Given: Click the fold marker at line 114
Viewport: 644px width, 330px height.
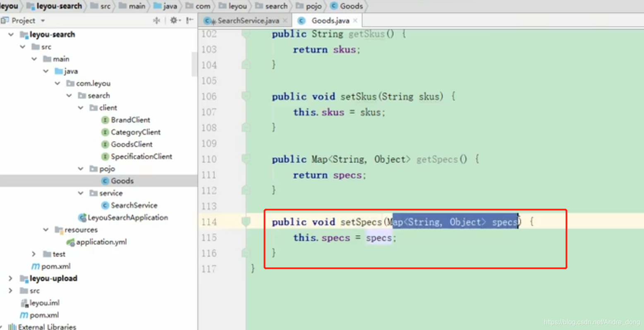Looking at the screenshot, I should [x=246, y=222].
